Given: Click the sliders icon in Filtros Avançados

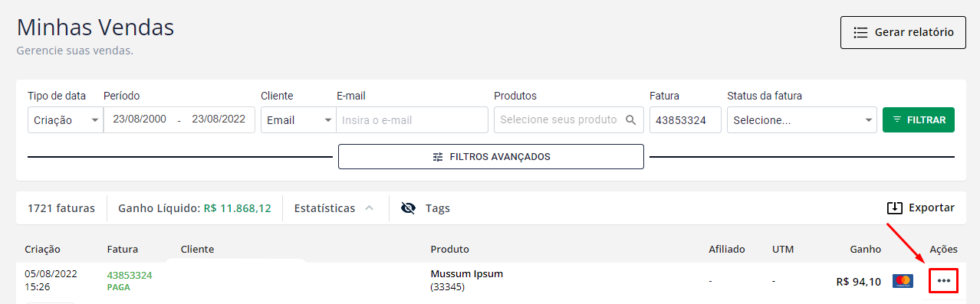Looking at the screenshot, I should tap(438, 156).
